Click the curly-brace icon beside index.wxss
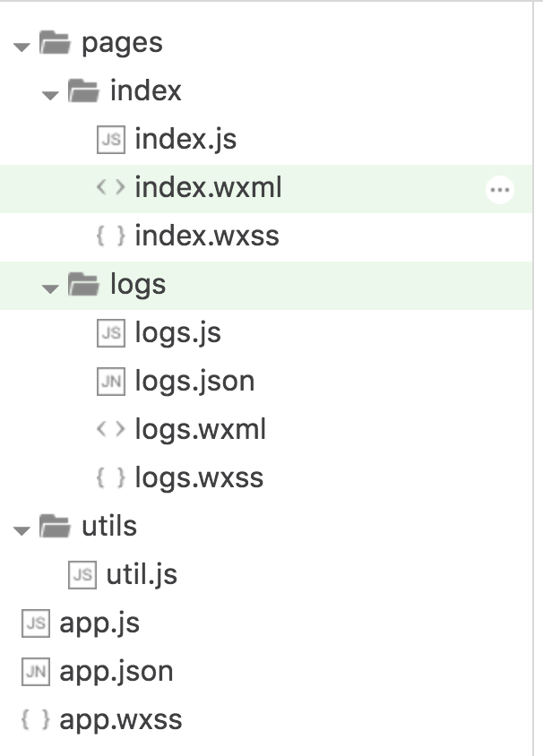This screenshot has height=756, width=543. click(x=110, y=236)
